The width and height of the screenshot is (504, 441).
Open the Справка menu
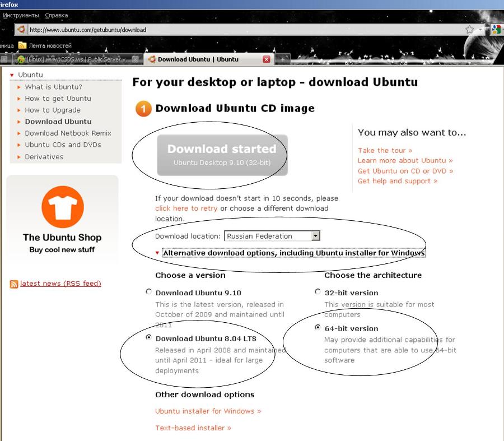pyautogui.click(x=56, y=16)
